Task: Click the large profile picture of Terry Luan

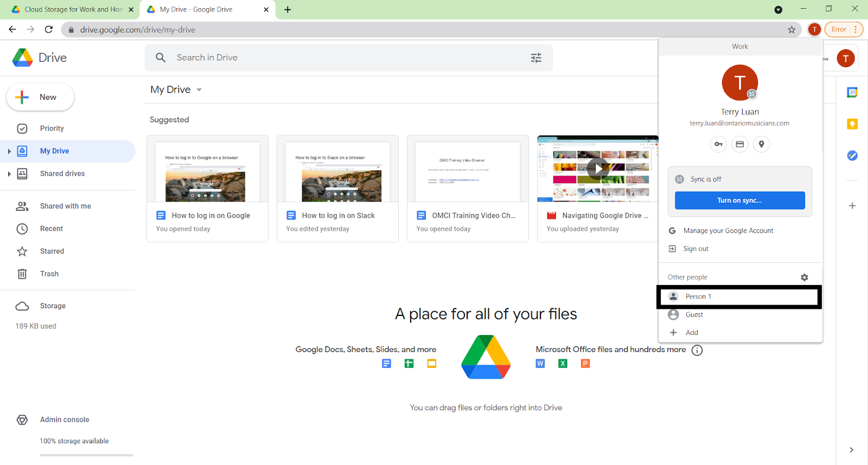Action: tap(739, 82)
